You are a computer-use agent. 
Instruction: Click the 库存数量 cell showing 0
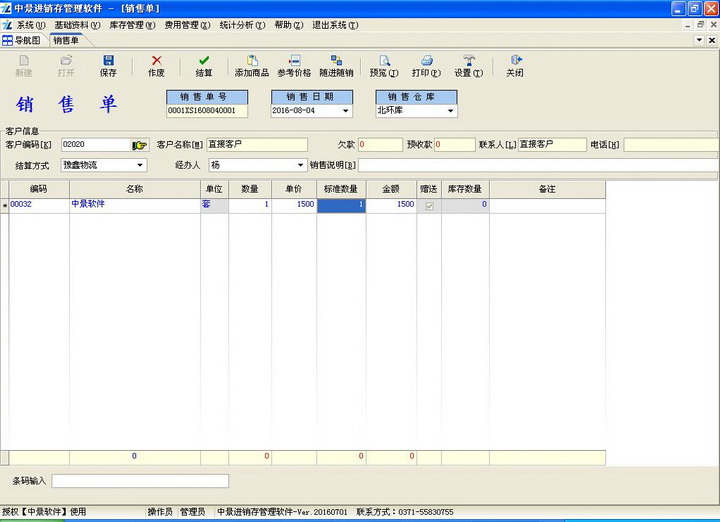point(465,205)
